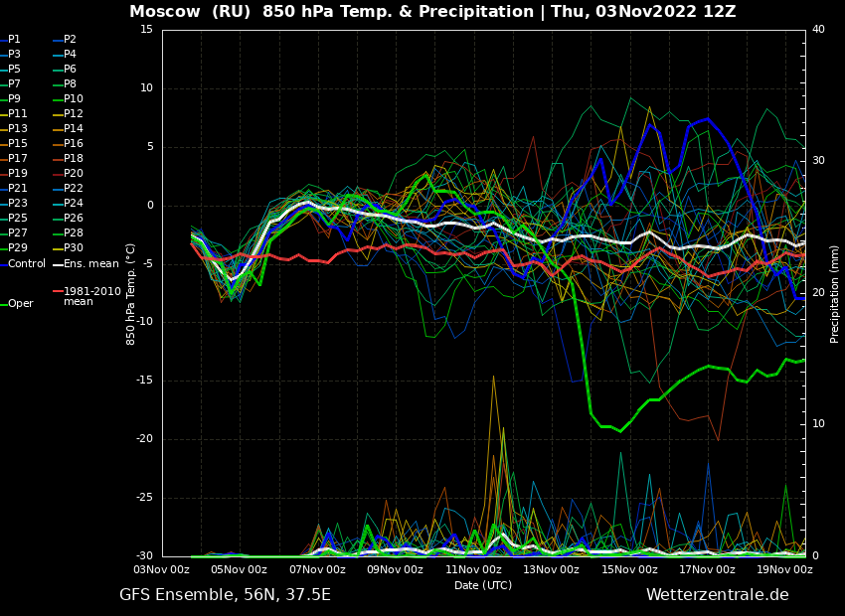
Task: Click the 40 value on precipitation axis
Action: 818,30
